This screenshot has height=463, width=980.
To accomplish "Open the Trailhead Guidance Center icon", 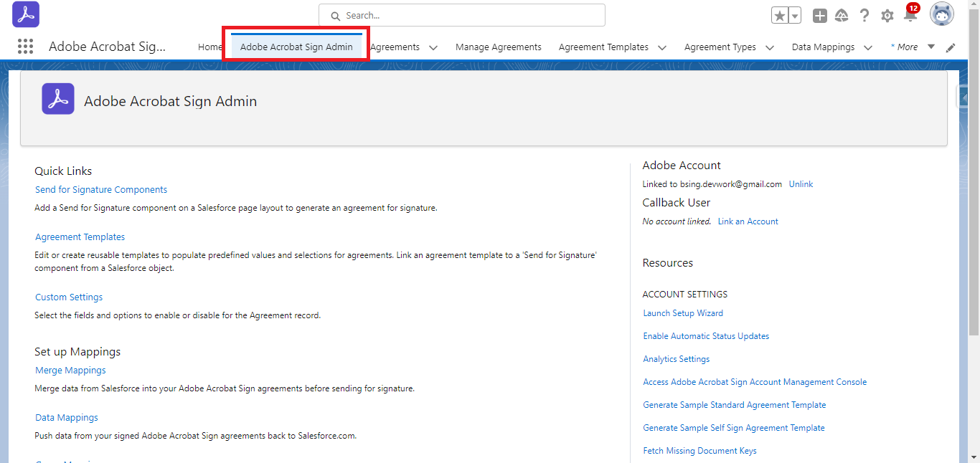I will [x=842, y=14].
